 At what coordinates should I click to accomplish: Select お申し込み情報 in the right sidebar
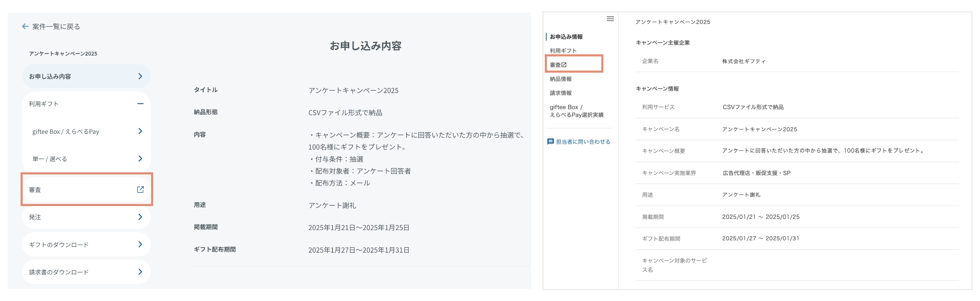pyautogui.click(x=566, y=37)
